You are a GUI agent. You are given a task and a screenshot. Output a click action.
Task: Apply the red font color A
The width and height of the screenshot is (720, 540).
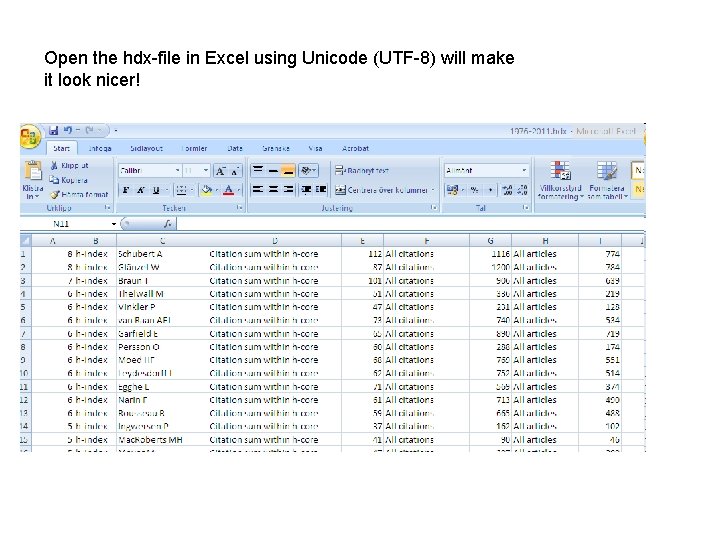228,190
